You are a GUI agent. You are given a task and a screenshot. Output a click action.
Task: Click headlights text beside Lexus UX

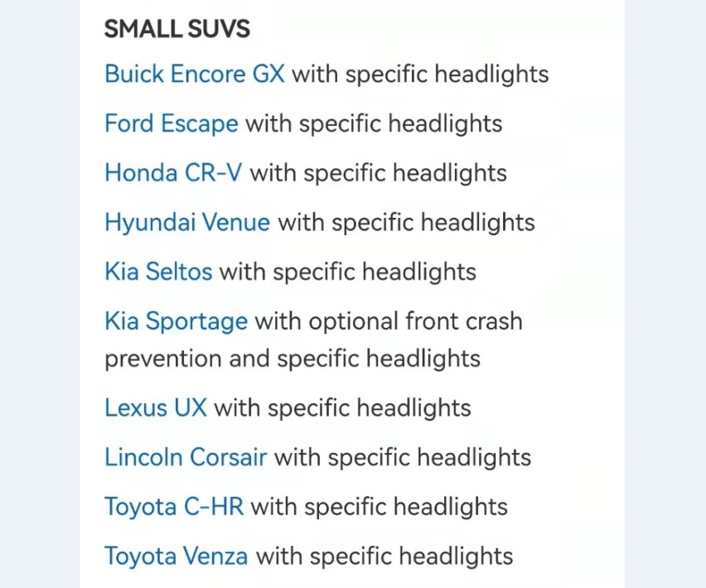413,407
